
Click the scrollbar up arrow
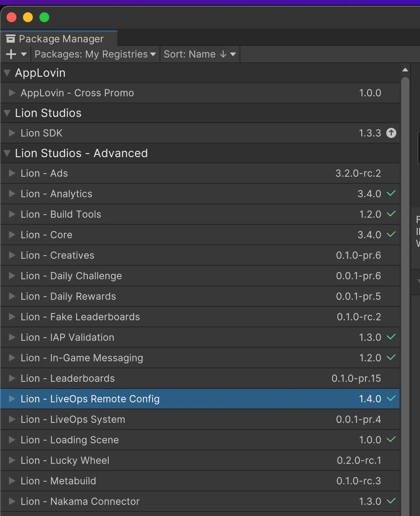click(x=405, y=70)
